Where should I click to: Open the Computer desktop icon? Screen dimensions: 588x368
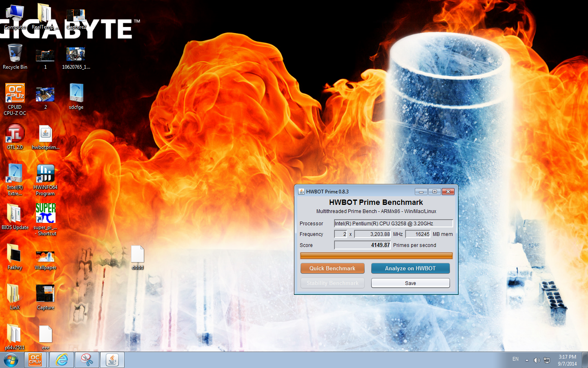click(15, 17)
